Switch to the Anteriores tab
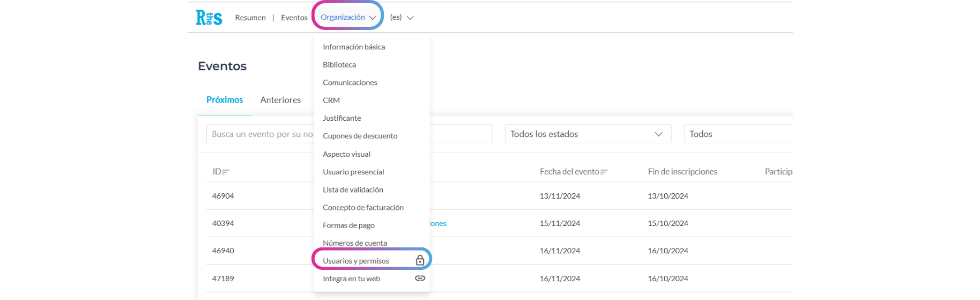The image size is (980, 300). pos(280,100)
